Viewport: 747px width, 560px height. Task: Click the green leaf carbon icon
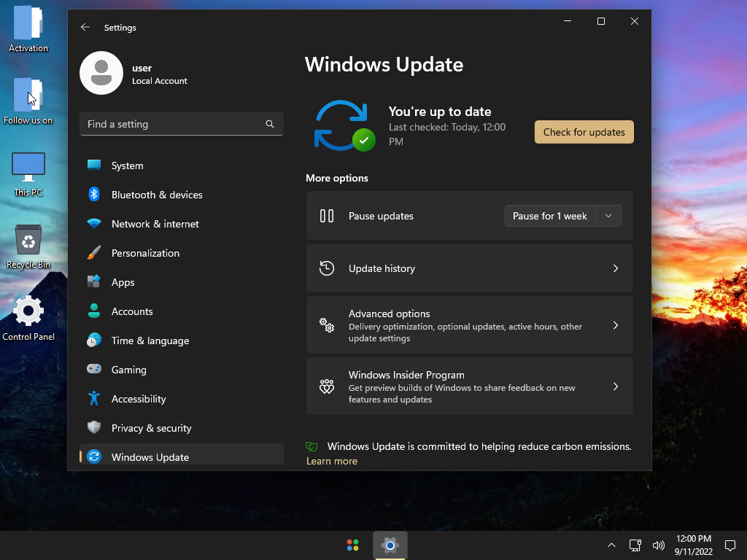coord(311,446)
